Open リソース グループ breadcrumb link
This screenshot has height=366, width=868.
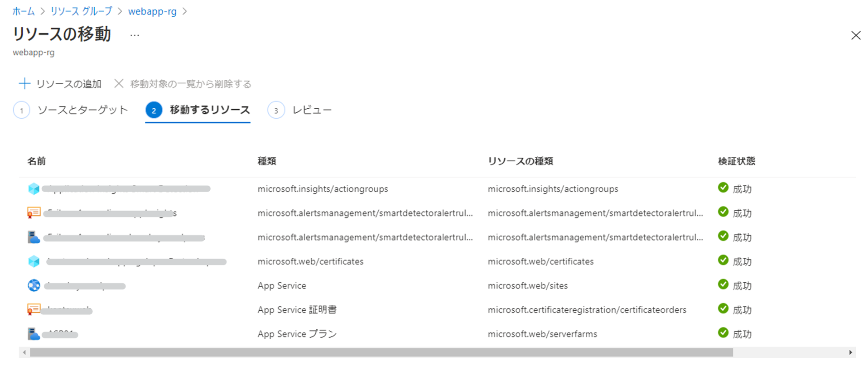(81, 11)
